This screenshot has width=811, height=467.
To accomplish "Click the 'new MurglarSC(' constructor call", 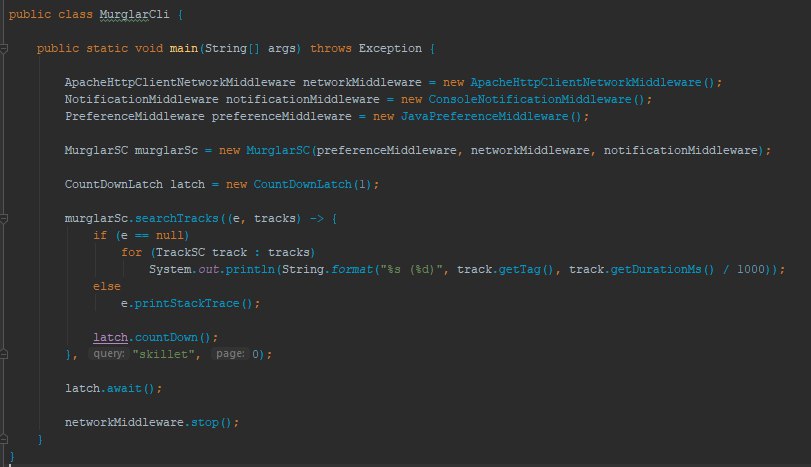I will pyautogui.click(x=267, y=150).
